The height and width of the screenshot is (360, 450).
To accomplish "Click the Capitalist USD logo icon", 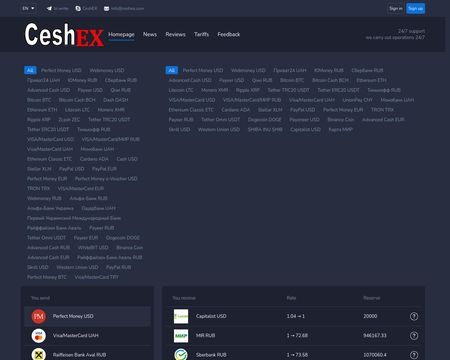I will 181,316.
